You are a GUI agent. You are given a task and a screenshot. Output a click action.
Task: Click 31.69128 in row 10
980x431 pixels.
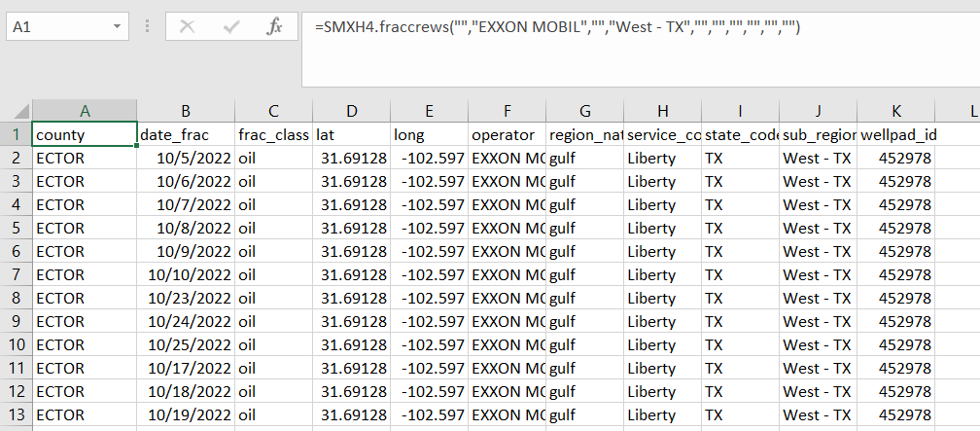click(351, 344)
